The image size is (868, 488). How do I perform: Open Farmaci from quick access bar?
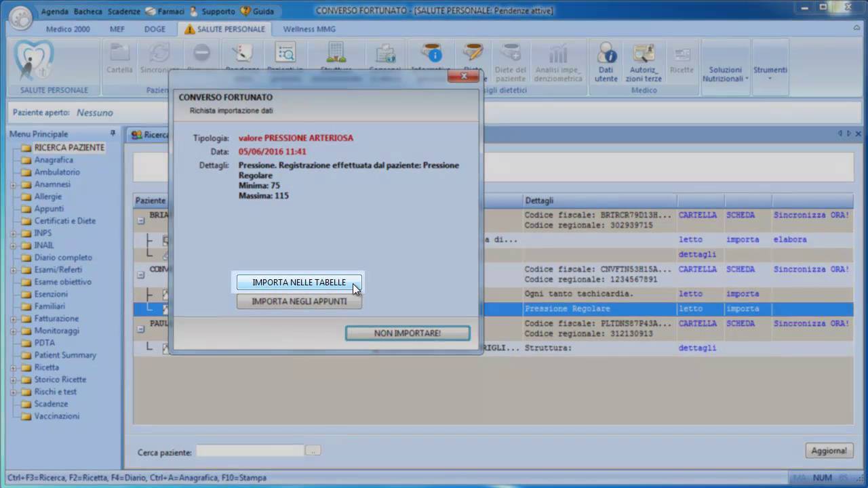166,12
